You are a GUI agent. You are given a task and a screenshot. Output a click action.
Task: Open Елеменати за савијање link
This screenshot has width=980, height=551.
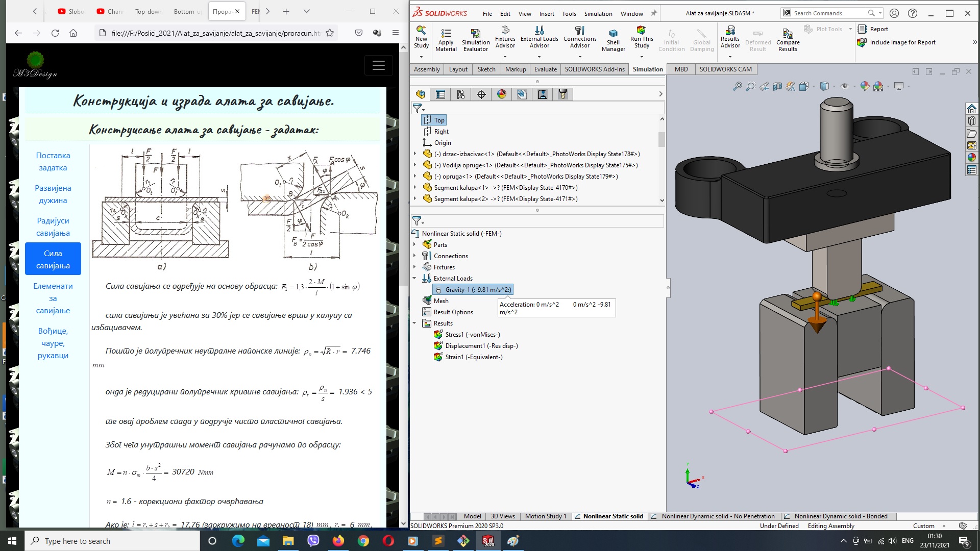pyautogui.click(x=53, y=298)
